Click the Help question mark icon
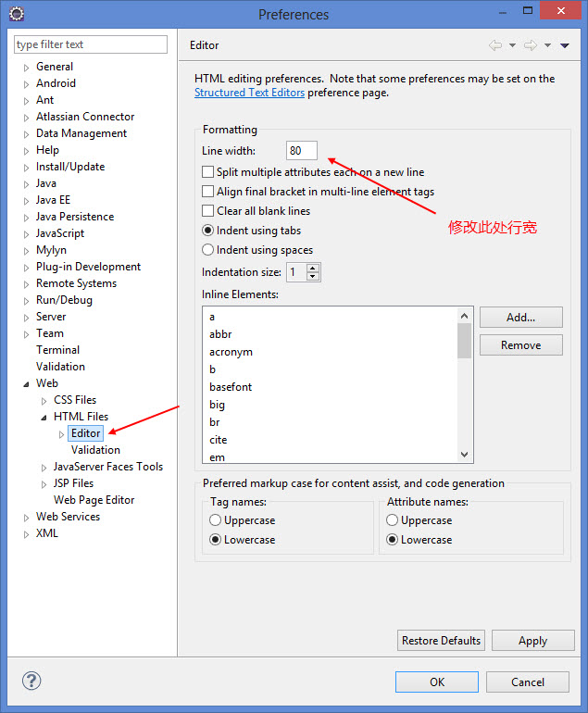 click(x=31, y=682)
